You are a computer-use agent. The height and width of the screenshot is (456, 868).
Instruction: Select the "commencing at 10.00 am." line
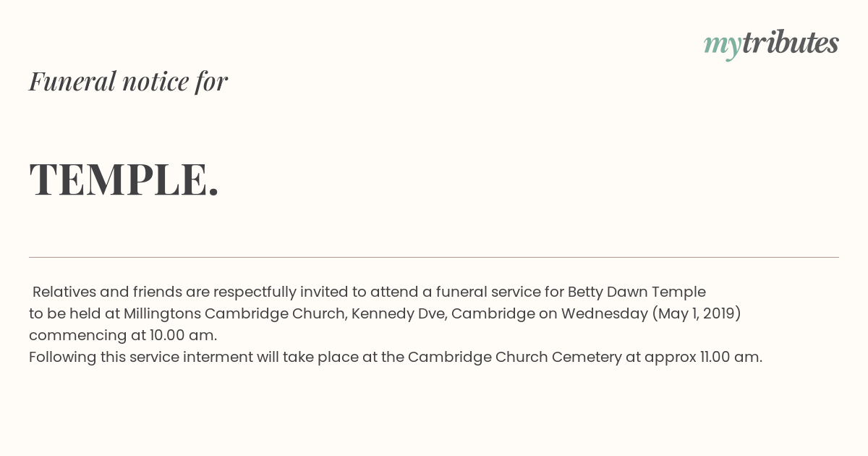click(x=123, y=336)
